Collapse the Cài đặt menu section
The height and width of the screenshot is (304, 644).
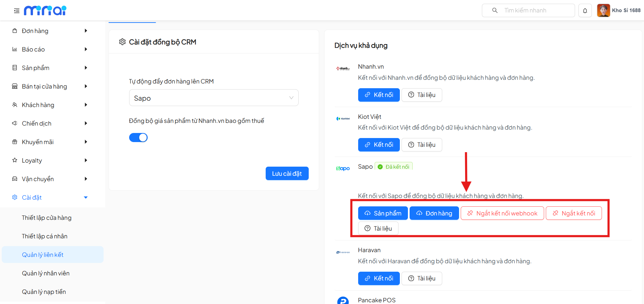(50, 197)
